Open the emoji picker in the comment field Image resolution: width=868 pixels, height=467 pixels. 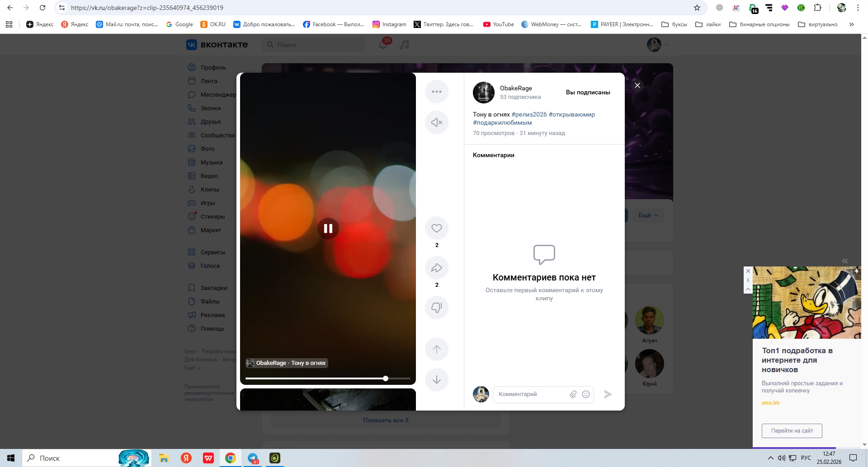(586, 394)
